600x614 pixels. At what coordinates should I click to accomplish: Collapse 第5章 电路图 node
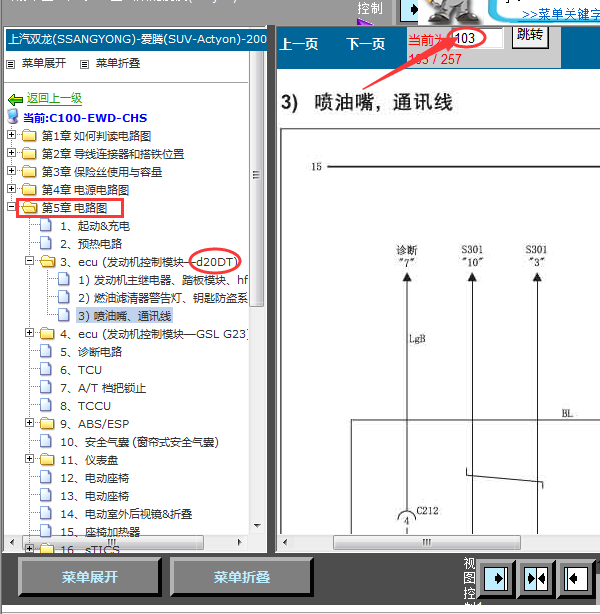pyautogui.click(x=11, y=207)
